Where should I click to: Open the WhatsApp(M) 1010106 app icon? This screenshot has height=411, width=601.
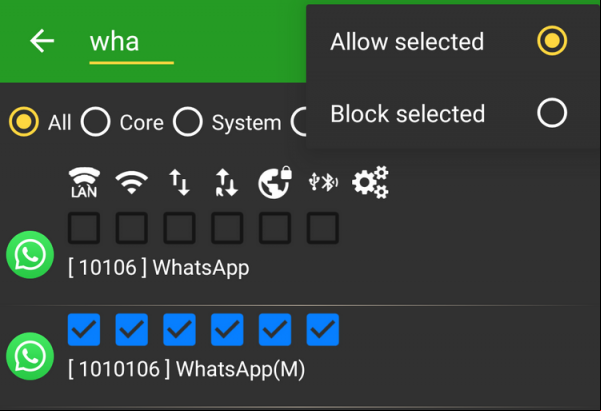click(x=30, y=356)
